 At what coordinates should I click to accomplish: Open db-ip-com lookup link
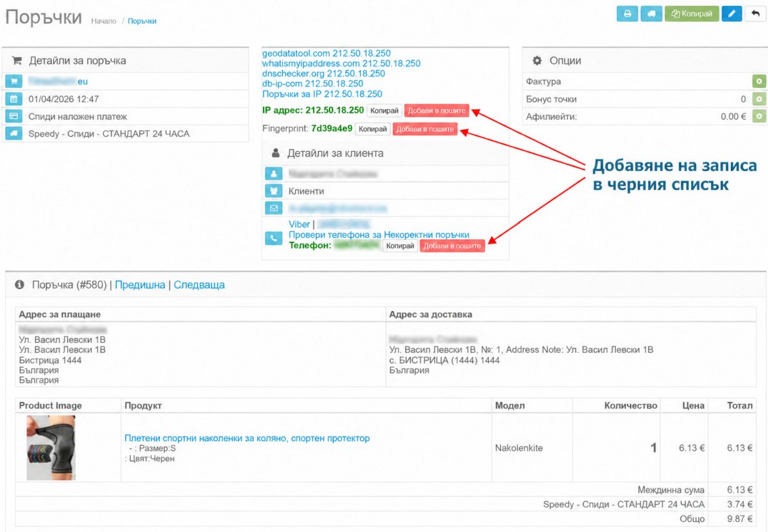click(313, 84)
